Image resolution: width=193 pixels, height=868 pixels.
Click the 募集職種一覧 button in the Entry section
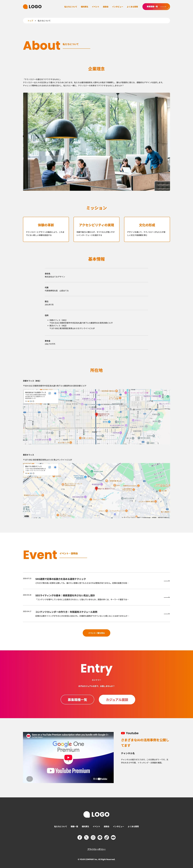(77, 700)
